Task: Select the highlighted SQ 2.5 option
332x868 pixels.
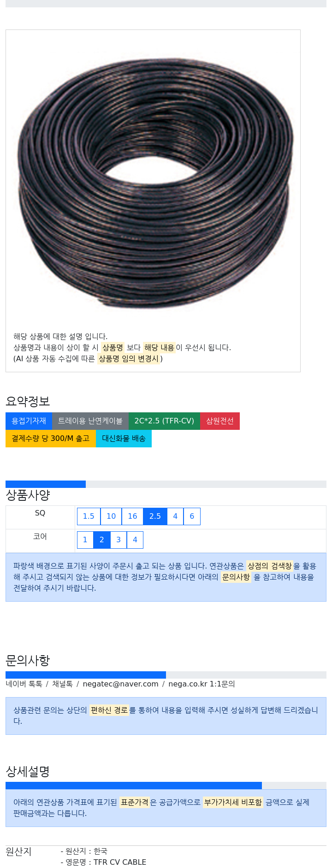Action: (155, 516)
